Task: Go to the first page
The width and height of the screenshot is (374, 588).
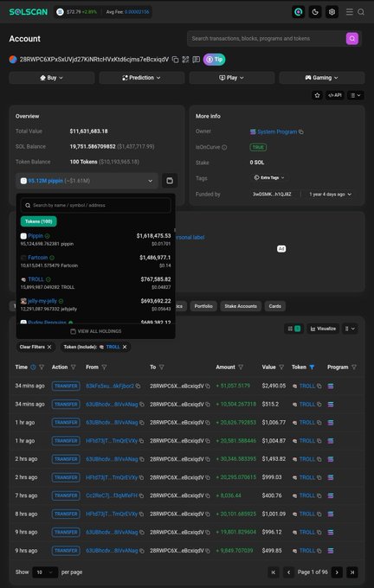Action: pyautogui.click(x=274, y=572)
